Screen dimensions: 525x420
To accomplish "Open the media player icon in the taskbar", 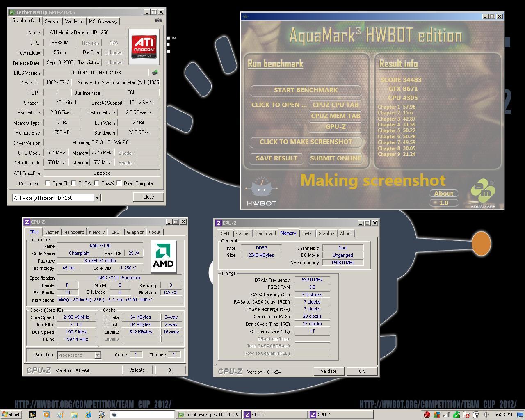I will (x=46, y=415).
